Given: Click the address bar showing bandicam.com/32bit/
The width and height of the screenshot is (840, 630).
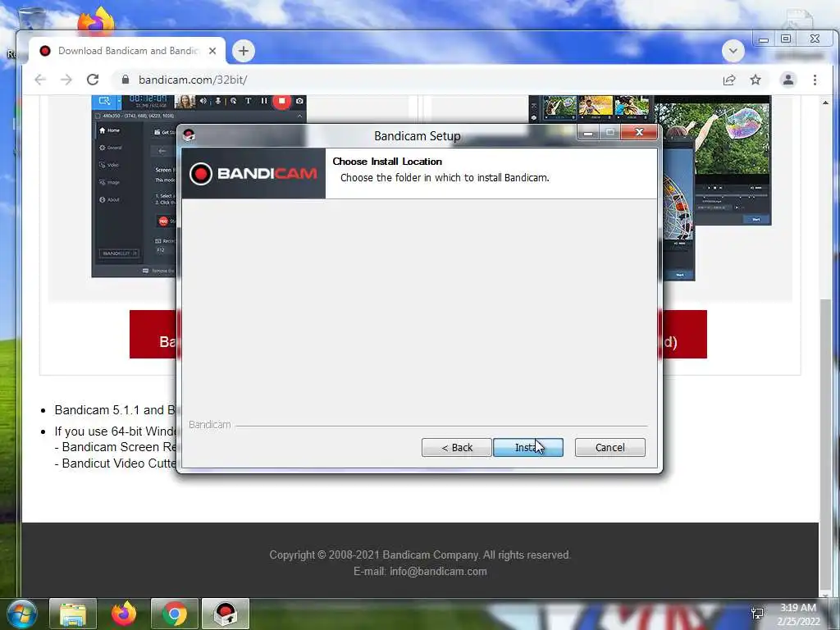Looking at the screenshot, I should pyautogui.click(x=418, y=80).
